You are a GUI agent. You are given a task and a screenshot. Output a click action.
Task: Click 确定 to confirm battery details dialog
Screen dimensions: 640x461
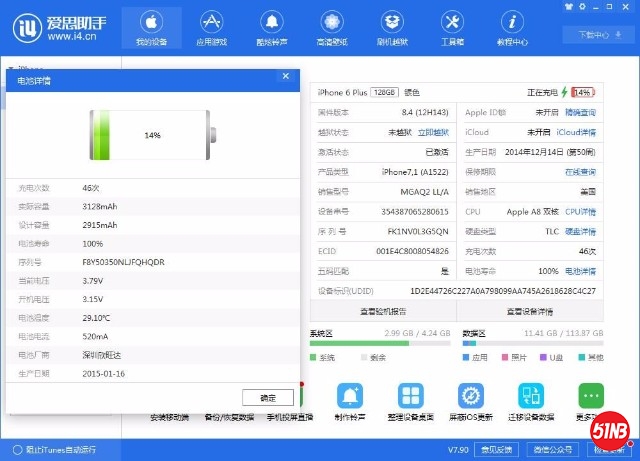pos(267,397)
